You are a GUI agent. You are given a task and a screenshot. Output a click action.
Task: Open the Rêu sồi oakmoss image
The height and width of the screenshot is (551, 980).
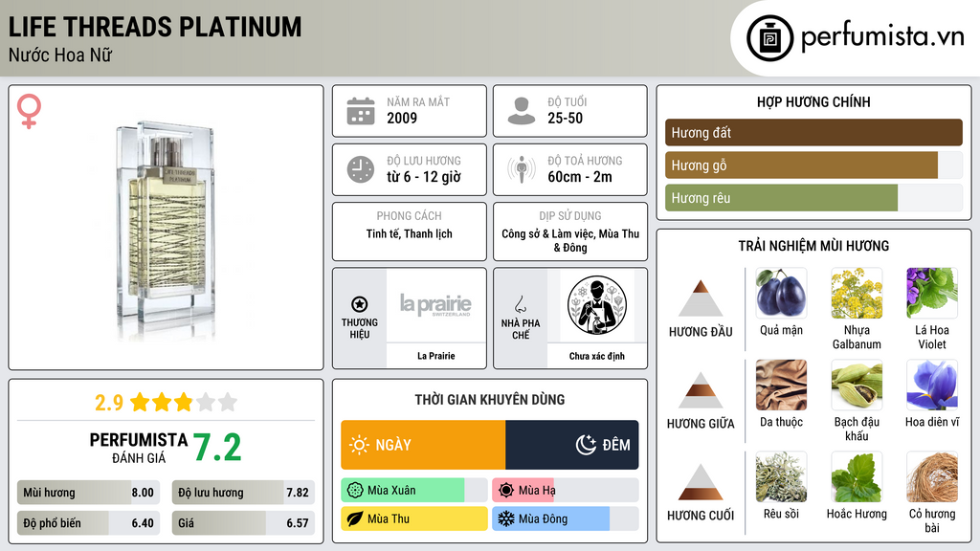(781, 476)
